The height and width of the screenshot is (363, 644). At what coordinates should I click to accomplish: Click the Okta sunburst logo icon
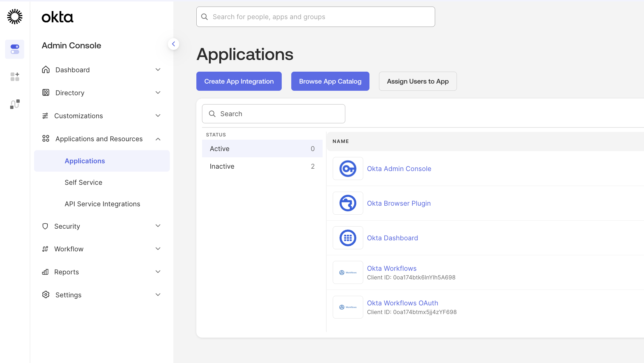[x=15, y=17]
